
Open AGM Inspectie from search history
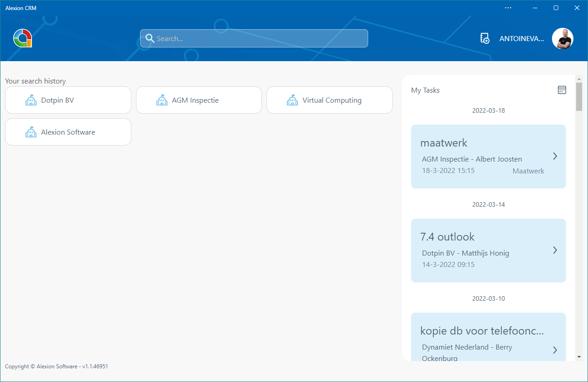click(x=199, y=100)
